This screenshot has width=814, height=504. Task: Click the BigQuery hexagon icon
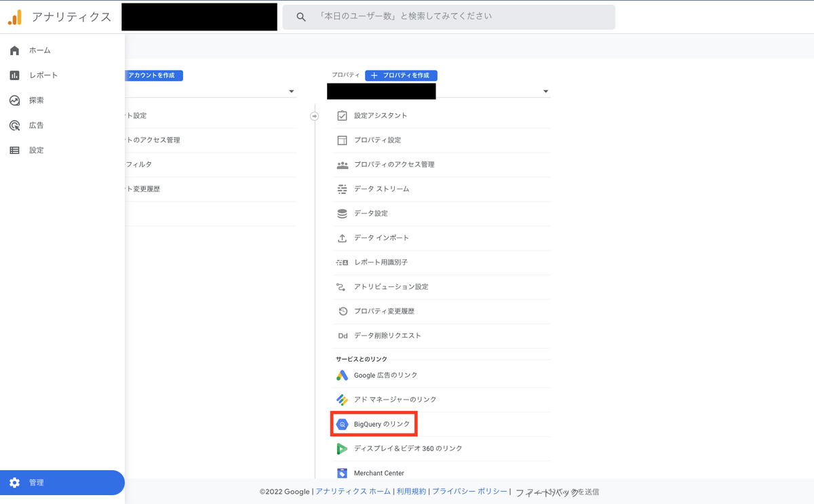point(342,425)
